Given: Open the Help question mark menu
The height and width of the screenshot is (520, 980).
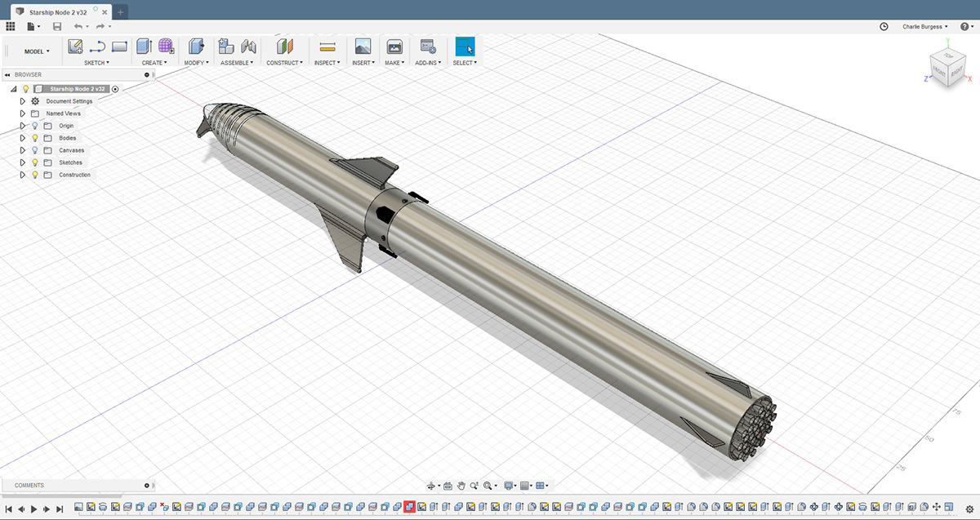Looking at the screenshot, I should [969, 27].
